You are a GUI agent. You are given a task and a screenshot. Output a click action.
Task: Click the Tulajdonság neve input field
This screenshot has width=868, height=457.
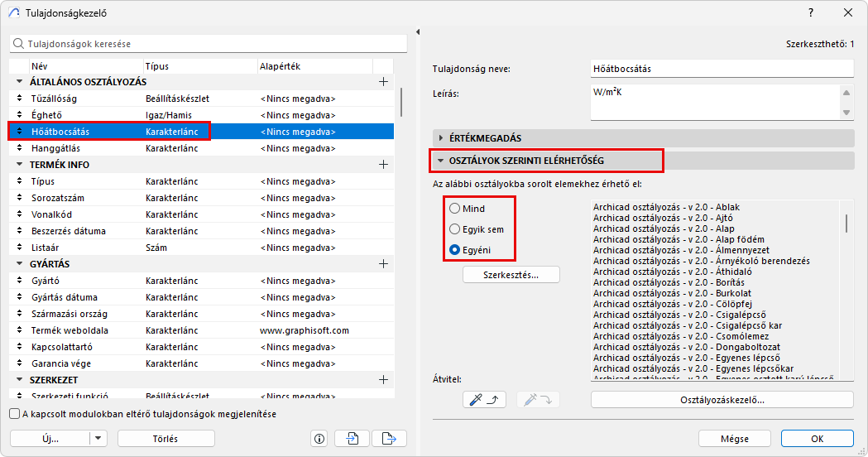click(x=722, y=69)
